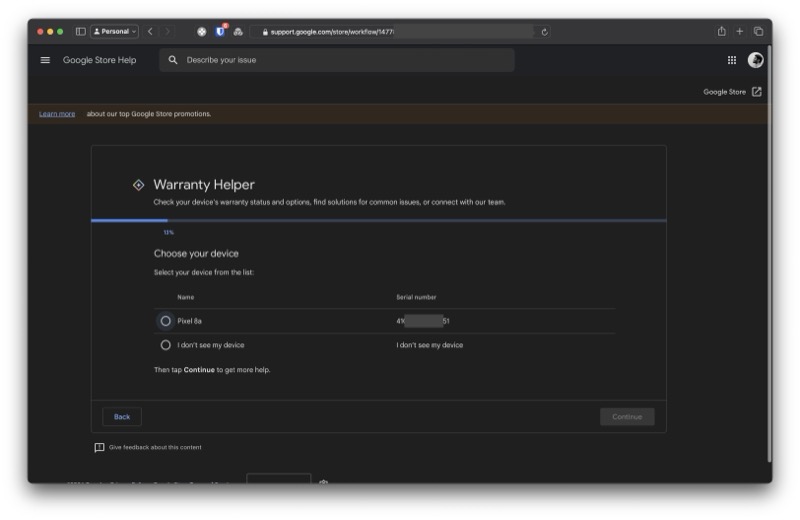
Task: Click the Google Store Help title
Action: pyautogui.click(x=99, y=60)
